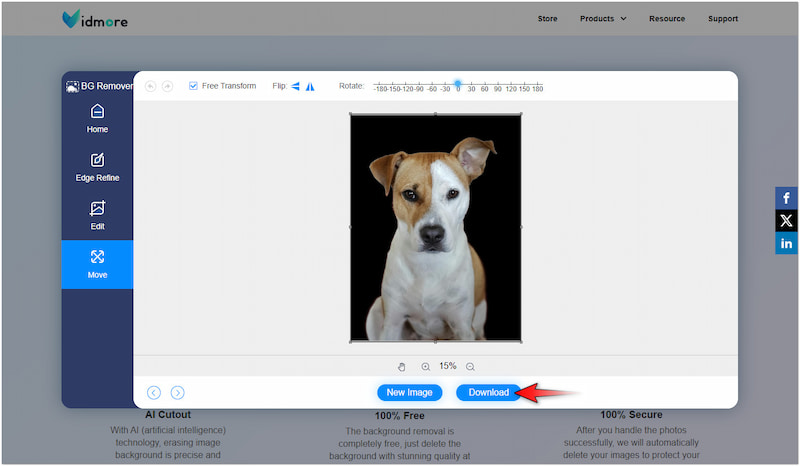800x466 pixels.
Task: Zoom out with the magnifier minus icon
Action: click(470, 367)
